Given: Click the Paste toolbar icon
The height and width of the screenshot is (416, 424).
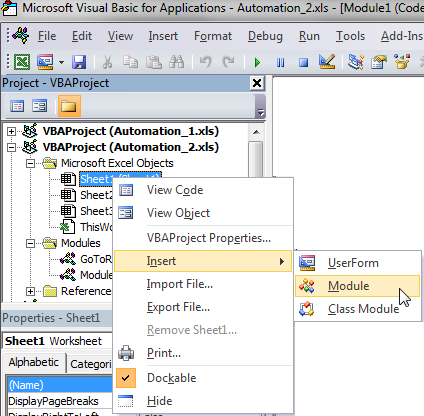Looking at the screenshot, I should (154, 62).
